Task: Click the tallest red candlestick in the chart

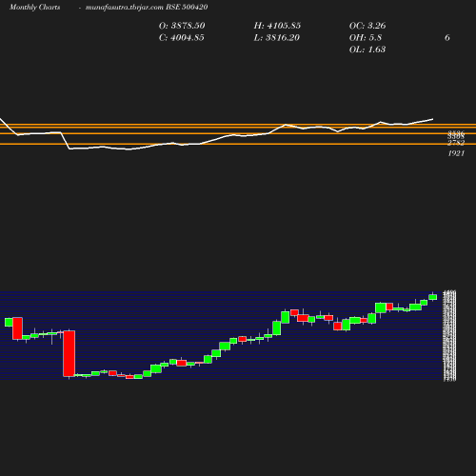Action: pyautogui.click(x=69, y=353)
